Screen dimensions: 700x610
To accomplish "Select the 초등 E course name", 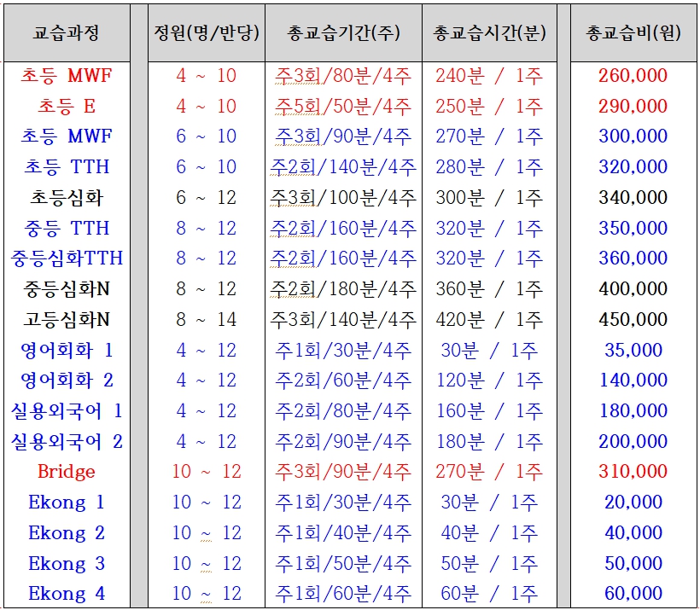I will [67, 107].
